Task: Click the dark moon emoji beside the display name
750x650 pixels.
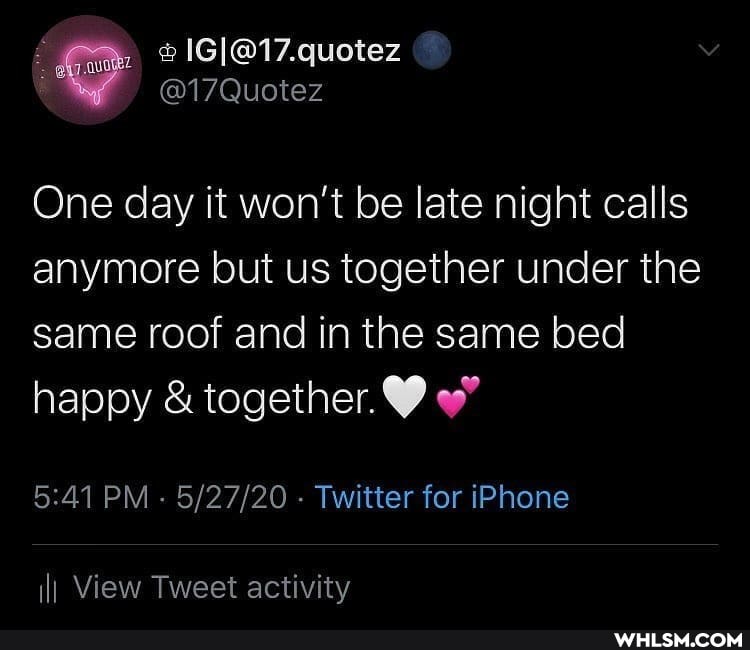Action: [x=431, y=50]
